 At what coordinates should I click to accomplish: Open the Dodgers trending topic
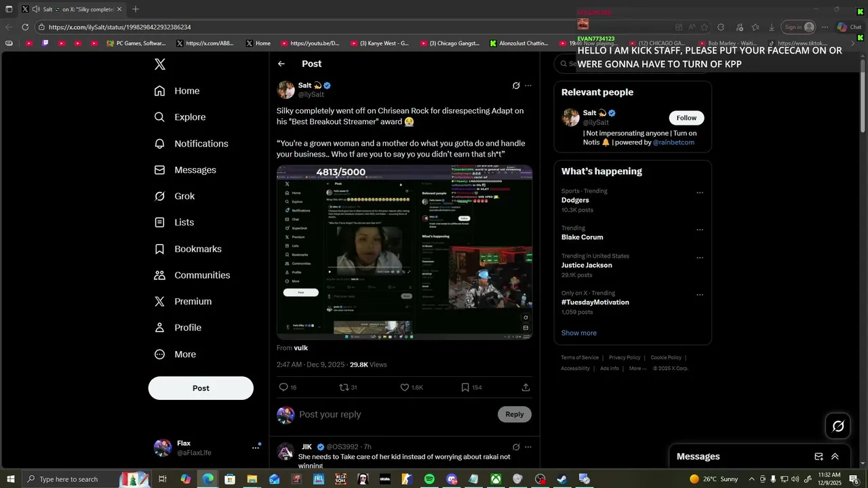(x=575, y=201)
